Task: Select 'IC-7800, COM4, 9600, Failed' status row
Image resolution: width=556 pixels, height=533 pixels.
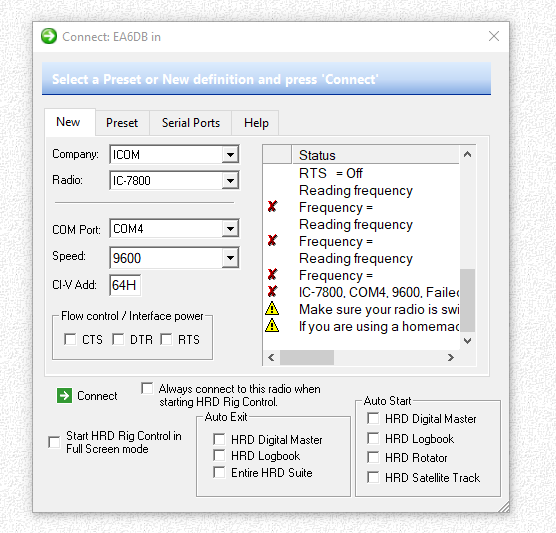Action: (361, 292)
